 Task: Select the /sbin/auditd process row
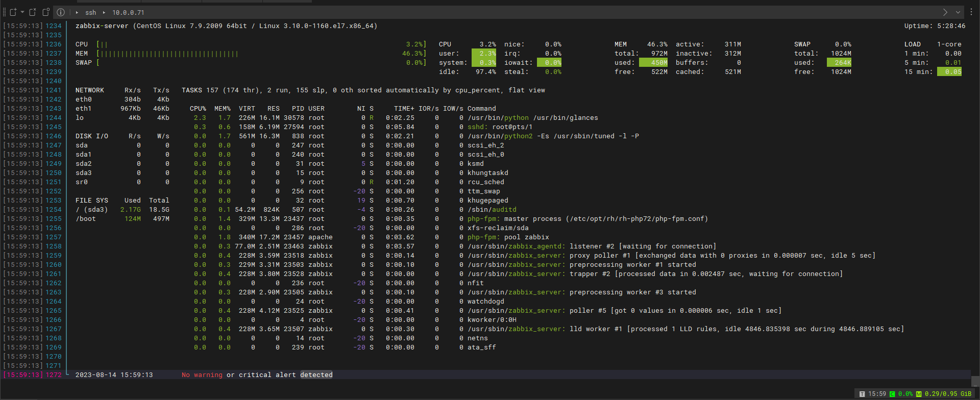[x=355, y=210]
